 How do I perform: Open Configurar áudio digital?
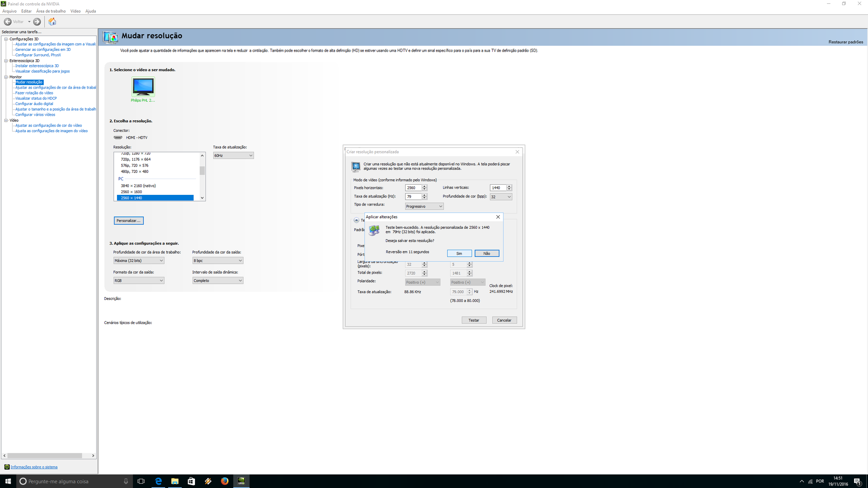click(x=34, y=104)
